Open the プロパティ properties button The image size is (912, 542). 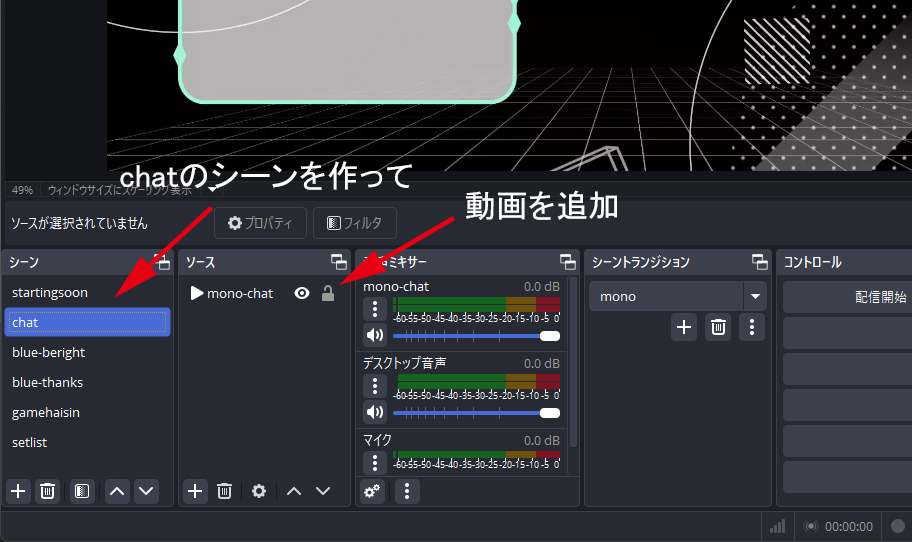coord(260,223)
